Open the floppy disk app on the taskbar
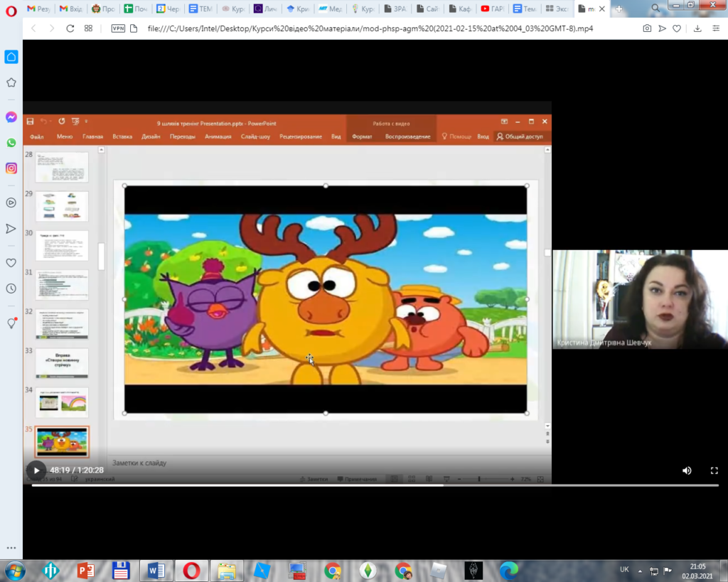728x582 pixels. [x=121, y=571]
